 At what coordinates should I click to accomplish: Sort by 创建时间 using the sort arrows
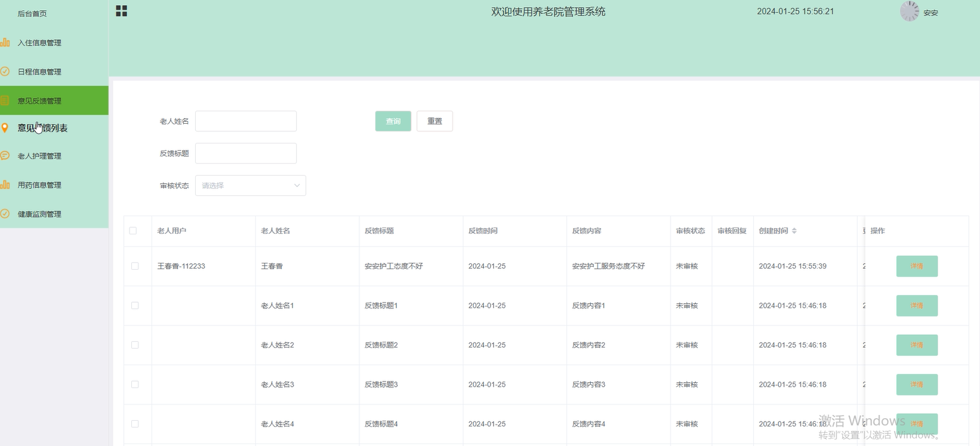[794, 231]
